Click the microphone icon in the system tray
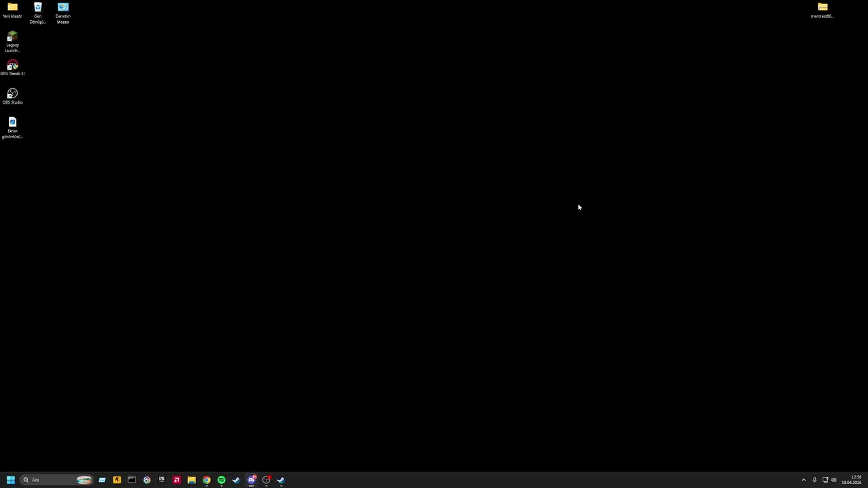 click(814, 480)
